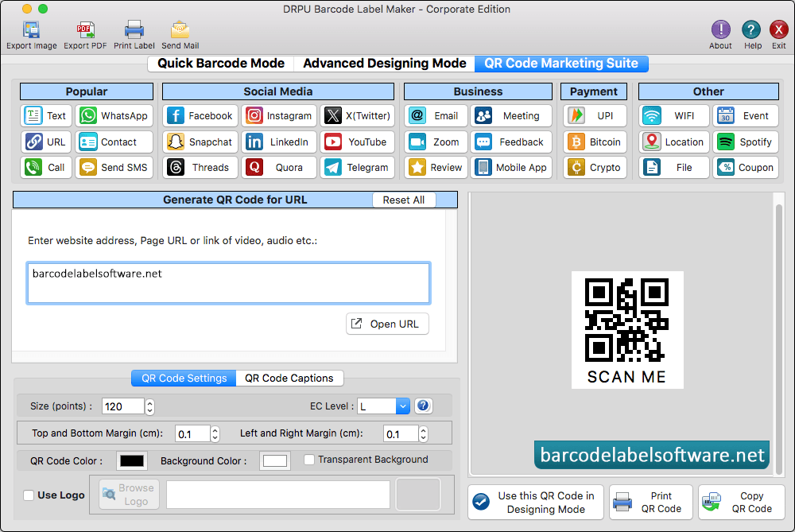Select the Contact QR code type
Screen dimensions: 795x532
click(x=114, y=142)
